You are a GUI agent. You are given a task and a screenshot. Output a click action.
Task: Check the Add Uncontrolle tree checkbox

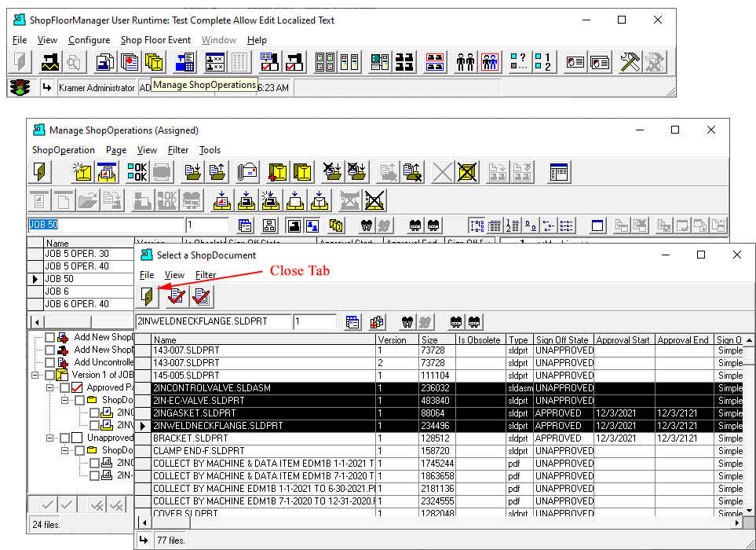click(49, 362)
